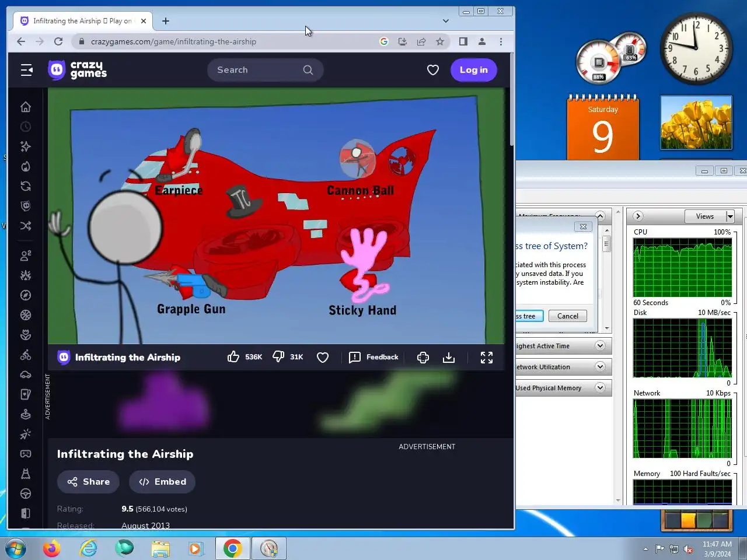The height and width of the screenshot is (560, 747).
Task: Open Chrome's tab search dropdown chevron
Action: pos(446,21)
